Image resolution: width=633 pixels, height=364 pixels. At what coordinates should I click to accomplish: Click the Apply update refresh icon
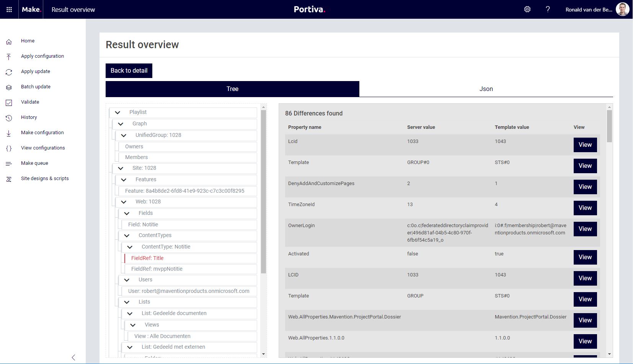[9, 72]
